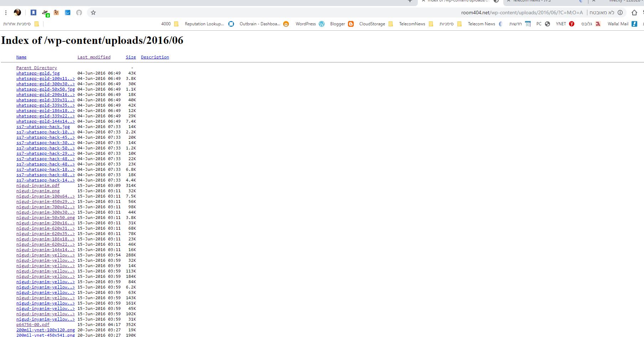Open 200mil-ynet-100x120.png file

[x=46, y=330]
